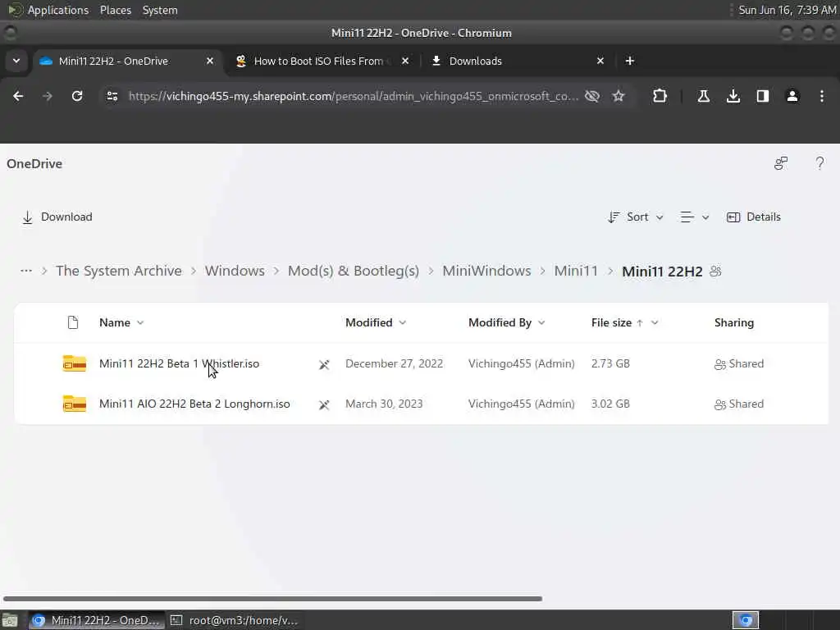Open Mini11 22H2 Beta 1 Whistler.iso
Viewport: 840px width, 630px height.
pos(179,363)
